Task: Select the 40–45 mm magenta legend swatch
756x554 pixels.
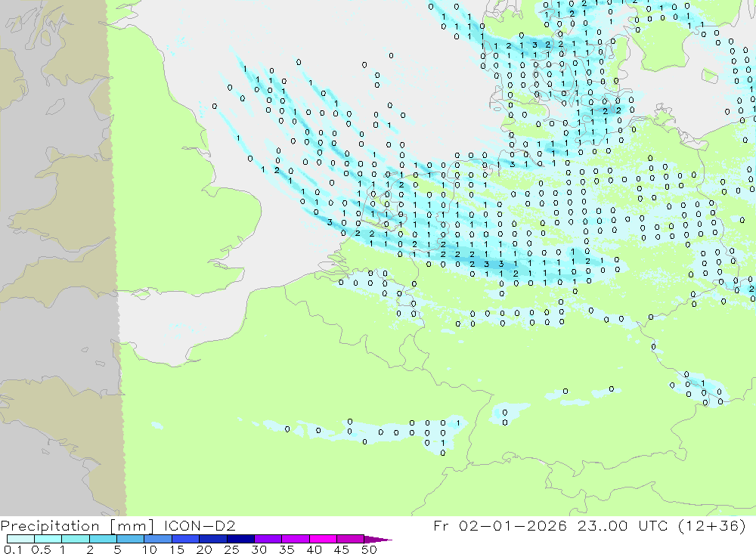Action: coord(323,539)
